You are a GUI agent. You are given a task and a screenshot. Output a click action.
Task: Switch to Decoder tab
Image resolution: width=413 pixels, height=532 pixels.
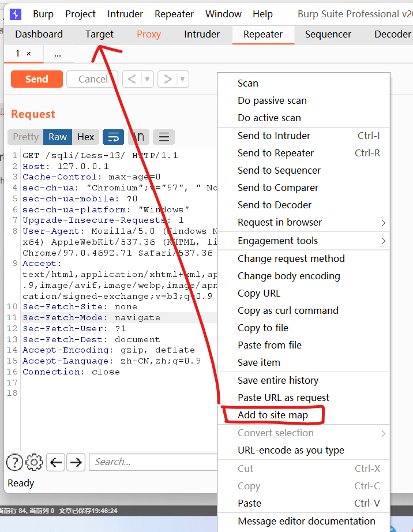coord(392,34)
